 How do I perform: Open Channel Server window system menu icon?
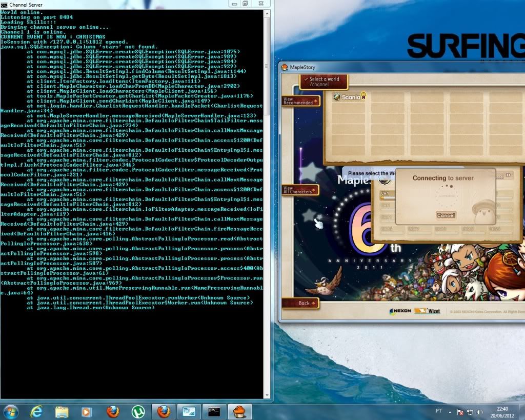pos(4,4)
